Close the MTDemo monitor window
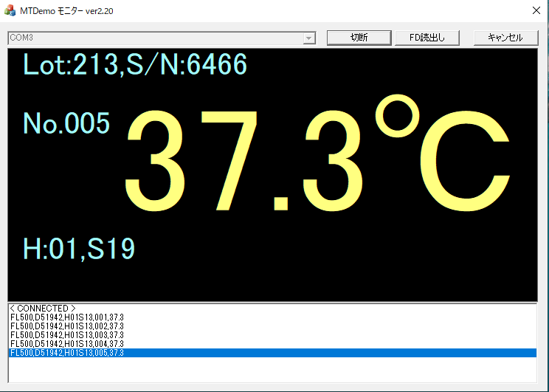Image resolution: width=549 pixels, height=392 pixels. tap(536, 11)
